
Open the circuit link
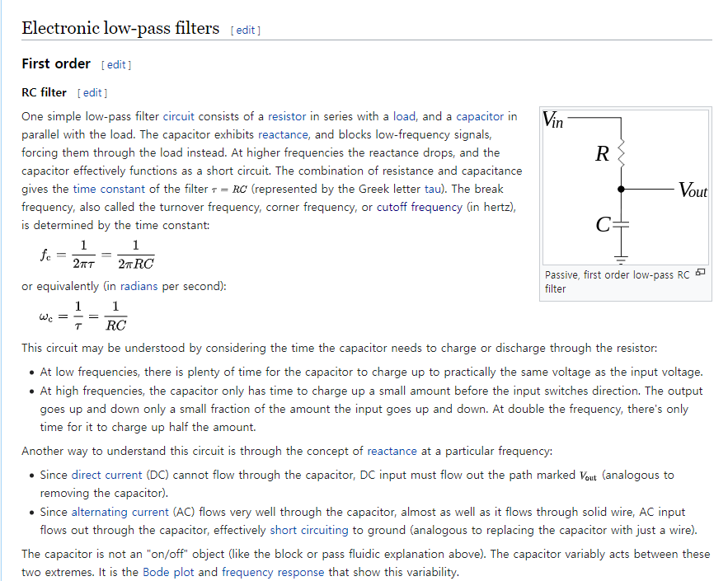pos(178,116)
